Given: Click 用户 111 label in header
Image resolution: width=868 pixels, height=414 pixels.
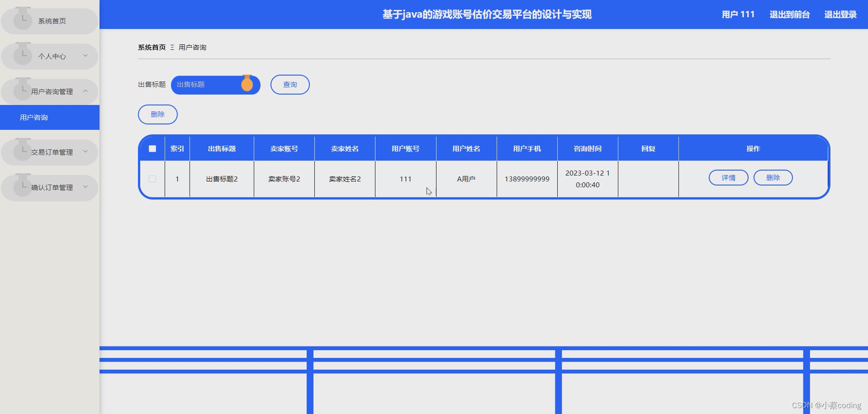Looking at the screenshot, I should (x=738, y=14).
